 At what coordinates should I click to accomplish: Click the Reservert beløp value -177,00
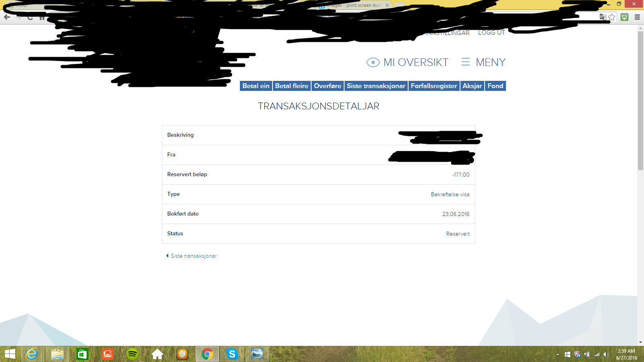(460, 175)
